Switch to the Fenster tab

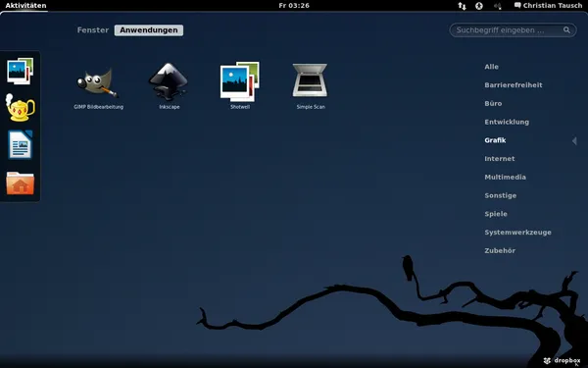(93, 30)
